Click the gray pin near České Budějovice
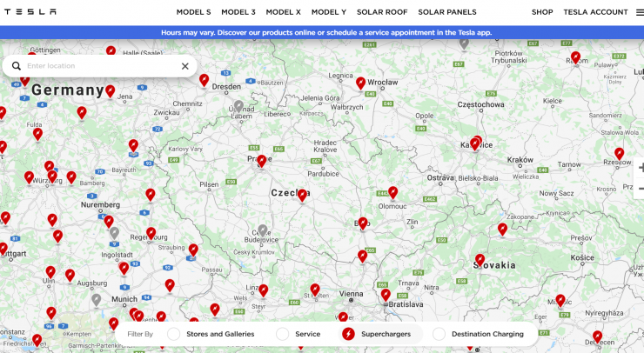This screenshot has width=644, height=353. pos(262,230)
